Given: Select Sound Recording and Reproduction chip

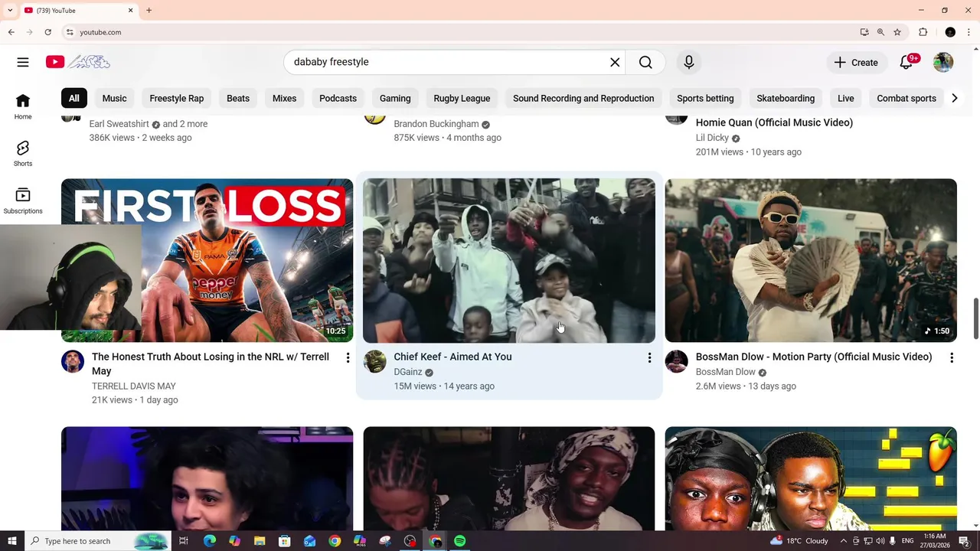Looking at the screenshot, I should tap(583, 98).
